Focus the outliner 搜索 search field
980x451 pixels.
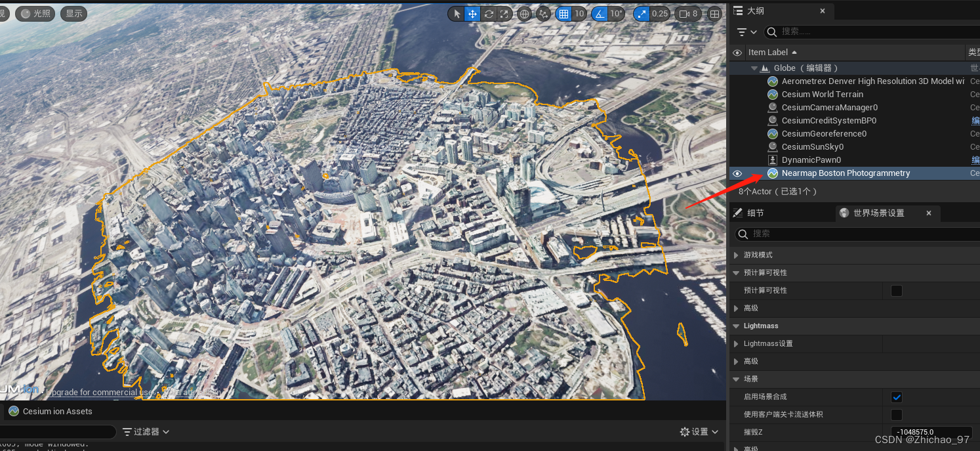pos(871,32)
